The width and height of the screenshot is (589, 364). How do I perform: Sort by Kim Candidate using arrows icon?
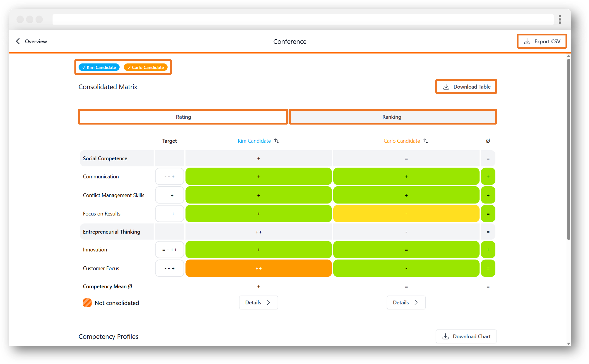point(276,141)
